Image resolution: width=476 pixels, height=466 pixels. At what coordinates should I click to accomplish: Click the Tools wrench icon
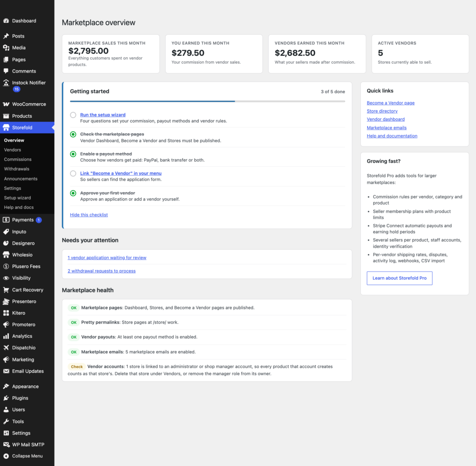click(6, 421)
